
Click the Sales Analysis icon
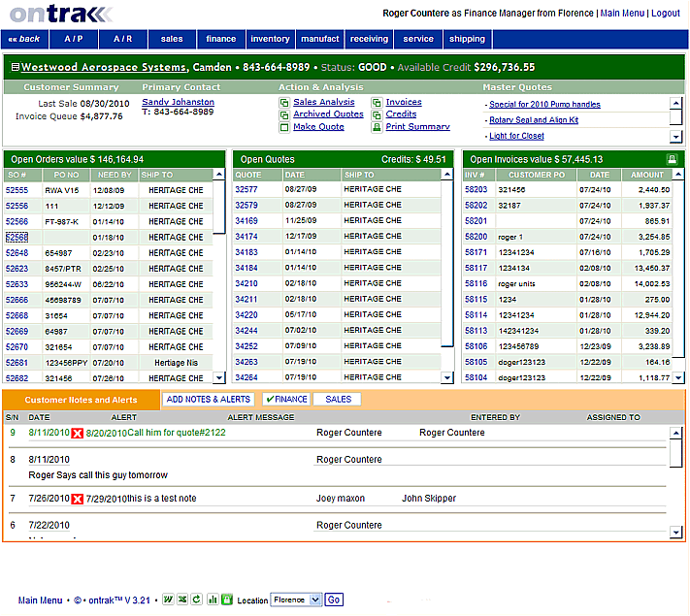(x=284, y=103)
